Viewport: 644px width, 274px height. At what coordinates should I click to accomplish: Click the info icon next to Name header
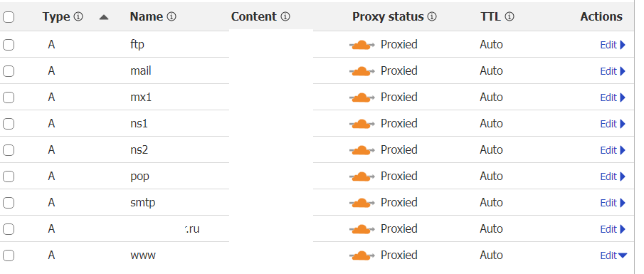click(x=171, y=17)
